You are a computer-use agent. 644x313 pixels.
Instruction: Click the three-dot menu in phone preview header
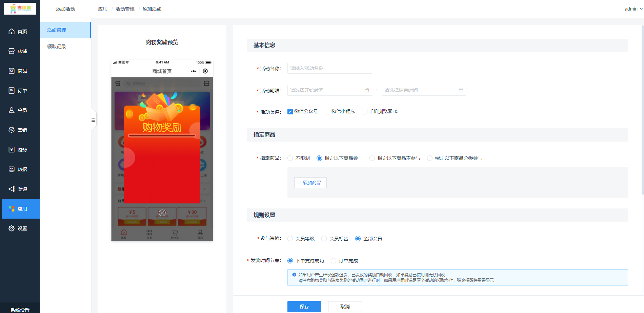[194, 71]
